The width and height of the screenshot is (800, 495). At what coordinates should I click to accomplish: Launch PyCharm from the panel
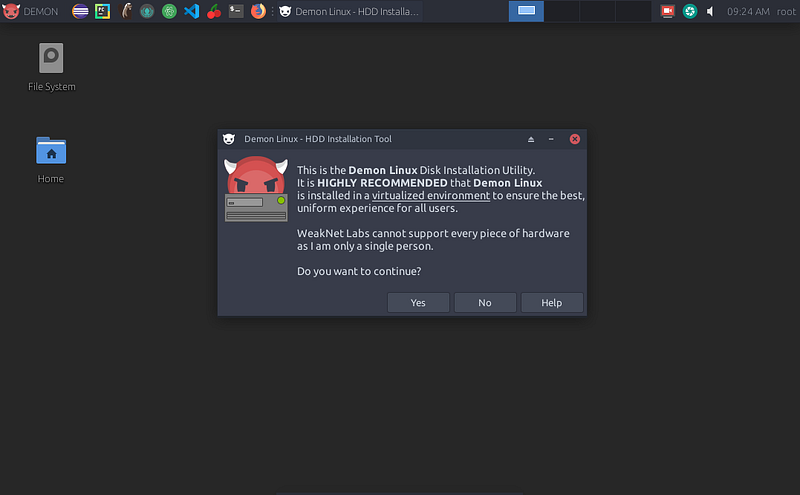point(103,11)
